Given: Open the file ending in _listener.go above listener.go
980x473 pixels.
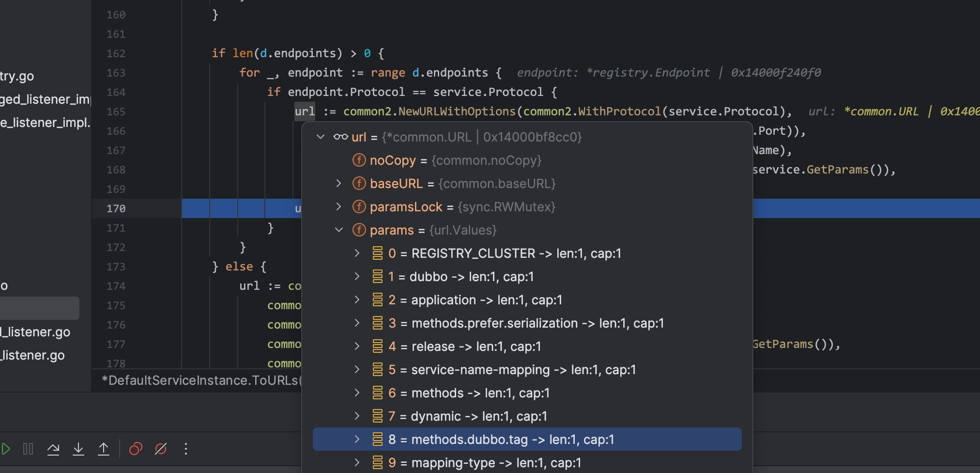Looking at the screenshot, I should click(x=35, y=332).
